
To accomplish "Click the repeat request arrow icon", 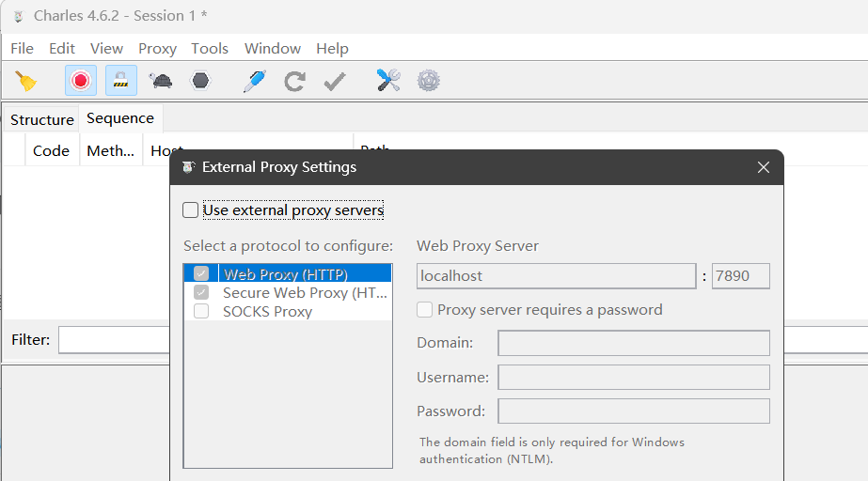I will [294, 81].
